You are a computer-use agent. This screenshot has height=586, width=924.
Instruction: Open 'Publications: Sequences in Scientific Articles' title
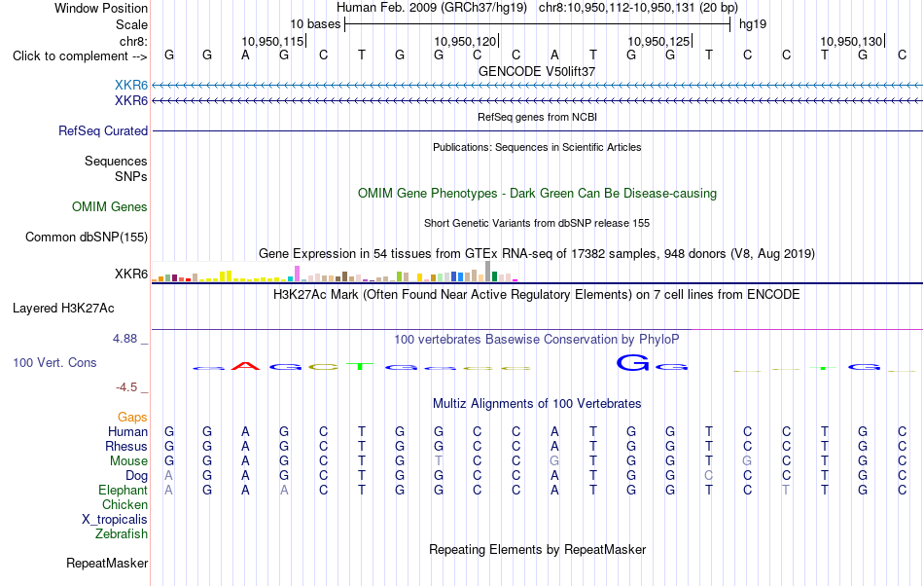pos(537,147)
